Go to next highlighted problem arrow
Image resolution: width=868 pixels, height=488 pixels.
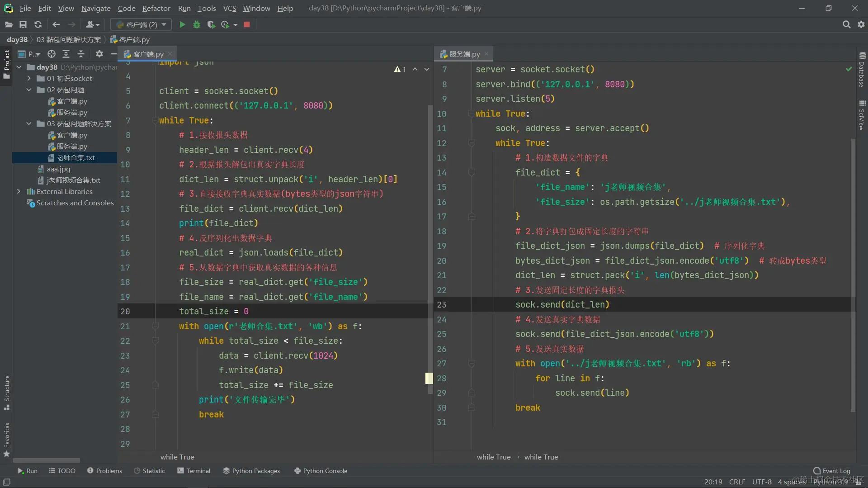(x=427, y=69)
